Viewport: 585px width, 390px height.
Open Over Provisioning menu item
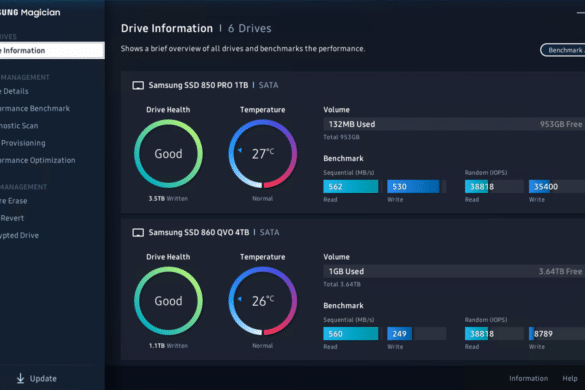coord(23,143)
